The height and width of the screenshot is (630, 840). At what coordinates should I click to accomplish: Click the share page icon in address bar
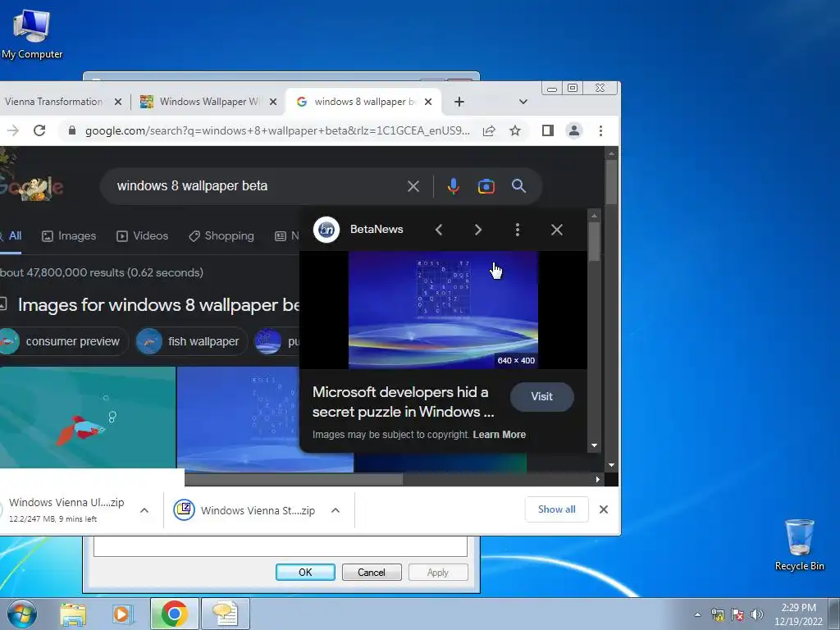pos(489,130)
